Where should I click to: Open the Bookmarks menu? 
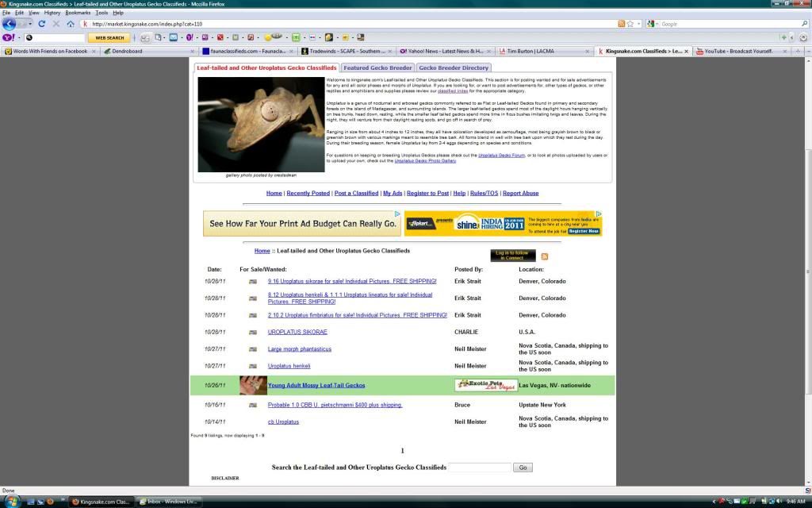pyautogui.click(x=78, y=13)
